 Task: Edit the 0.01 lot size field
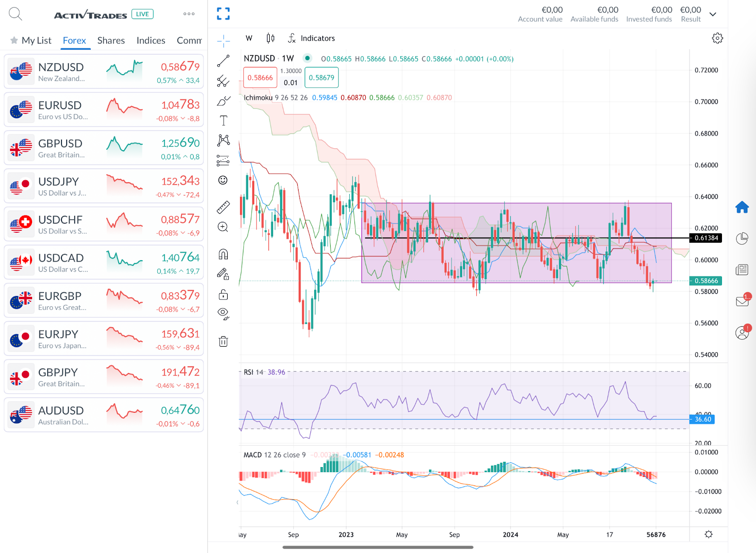(x=291, y=83)
